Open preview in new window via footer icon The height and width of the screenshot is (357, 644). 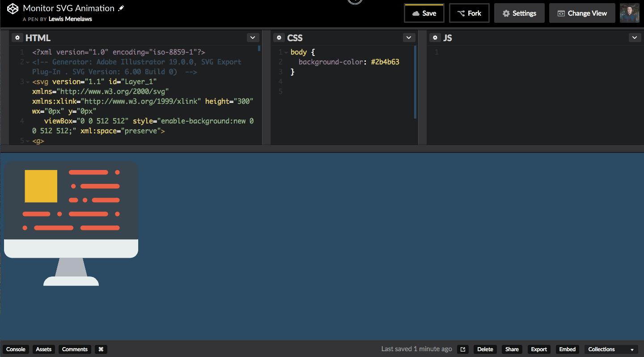point(462,349)
